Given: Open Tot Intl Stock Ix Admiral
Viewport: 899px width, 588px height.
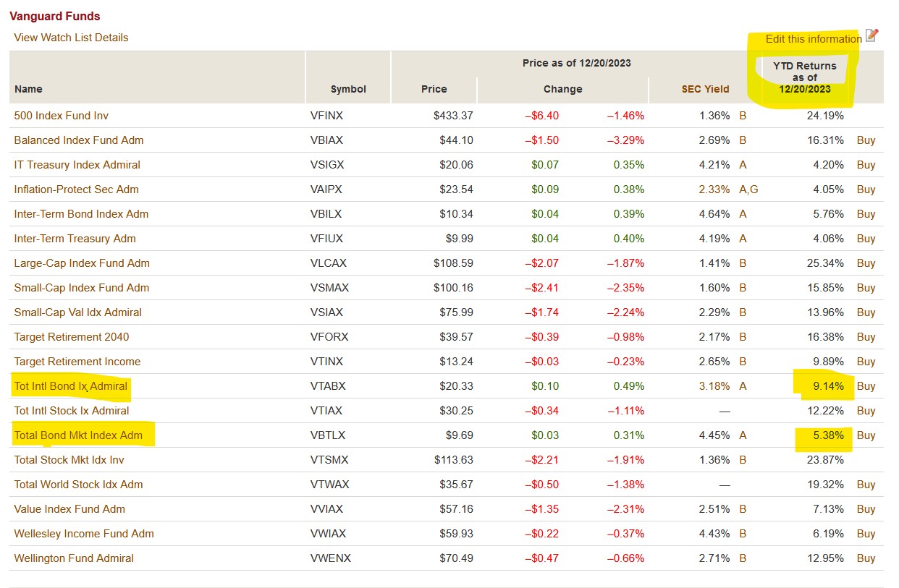Looking at the screenshot, I should 72,411.
